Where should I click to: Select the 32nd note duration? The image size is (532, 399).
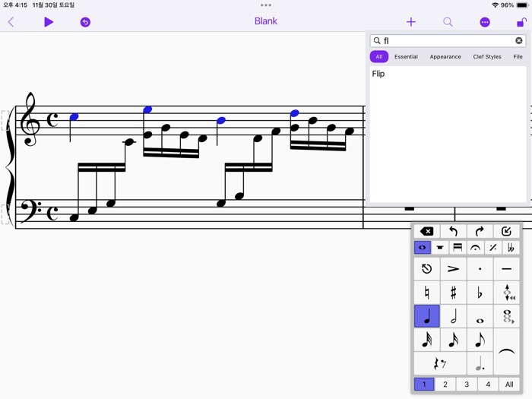point(427,340)
